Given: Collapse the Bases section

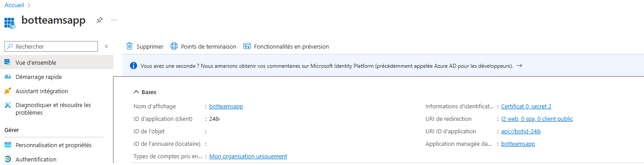Looking at the screenshot, I should click(137, 92).
